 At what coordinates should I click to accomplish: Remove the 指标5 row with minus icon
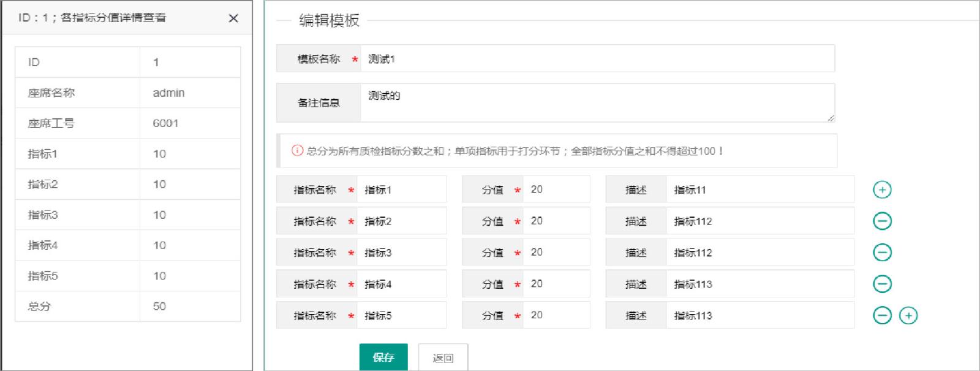pos(881,316)
